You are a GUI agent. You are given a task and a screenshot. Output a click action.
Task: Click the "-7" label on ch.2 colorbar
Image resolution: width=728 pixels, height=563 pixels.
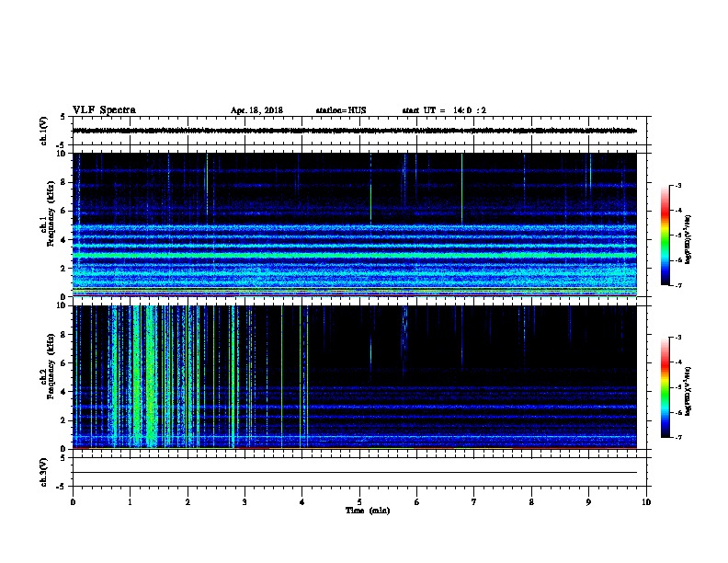(677, 437)
